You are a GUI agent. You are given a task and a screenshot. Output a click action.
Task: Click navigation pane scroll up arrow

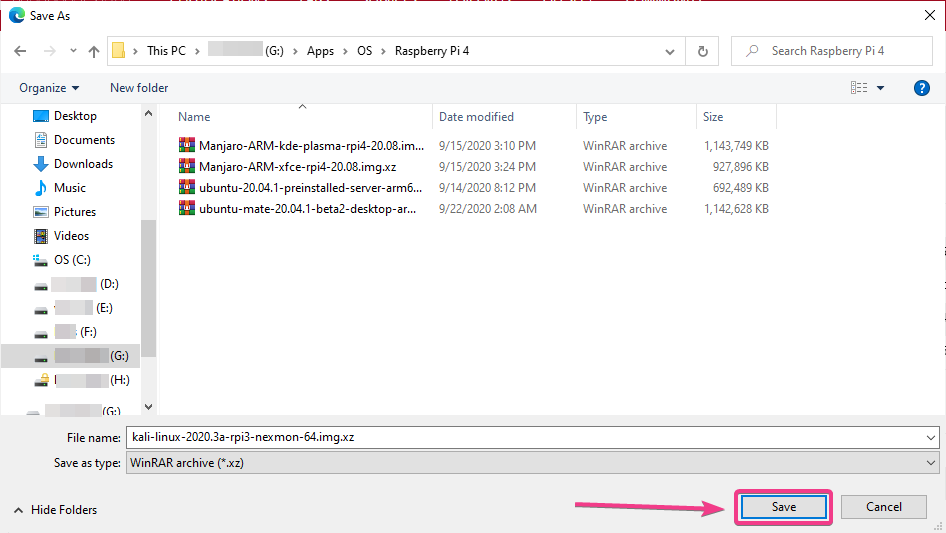point(148,113)
